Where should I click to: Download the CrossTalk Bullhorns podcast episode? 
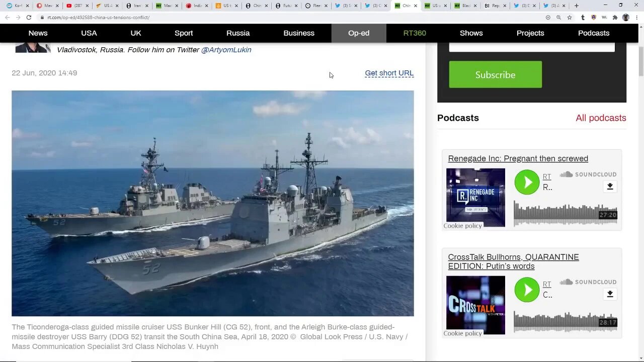pos(610,294)
